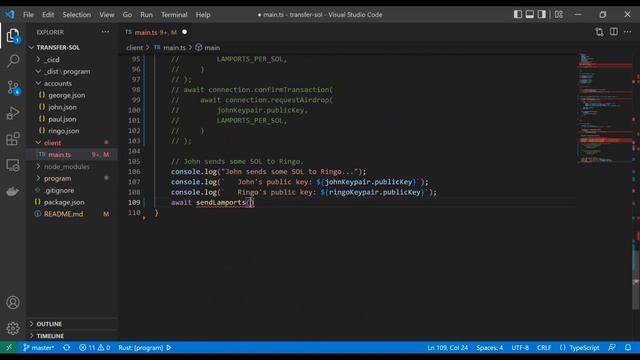This screenshot has height=360, width=640.
Task: Open the remote window indicator in status bar
Action: click(x=9, y=348)
